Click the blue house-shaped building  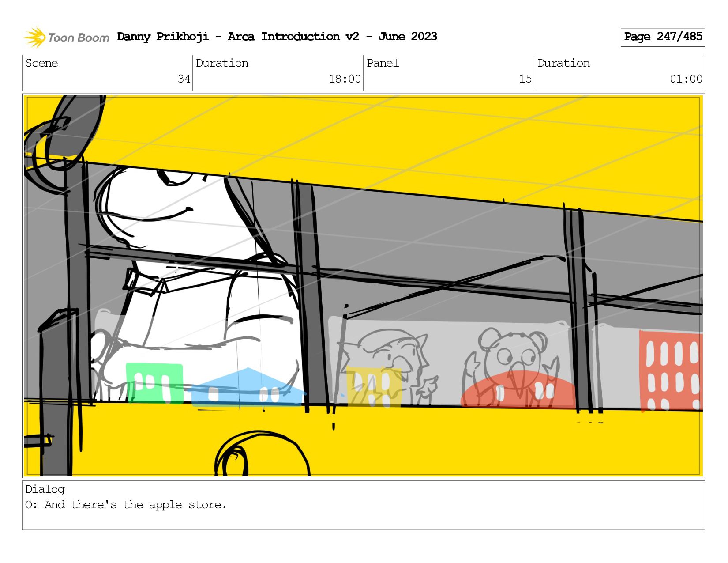click(248, 387)
